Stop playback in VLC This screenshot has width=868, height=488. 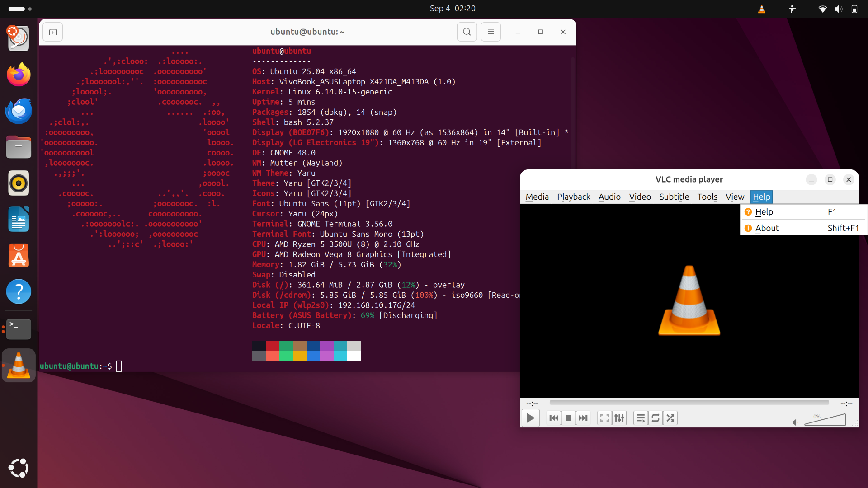[x=568, y=418]
